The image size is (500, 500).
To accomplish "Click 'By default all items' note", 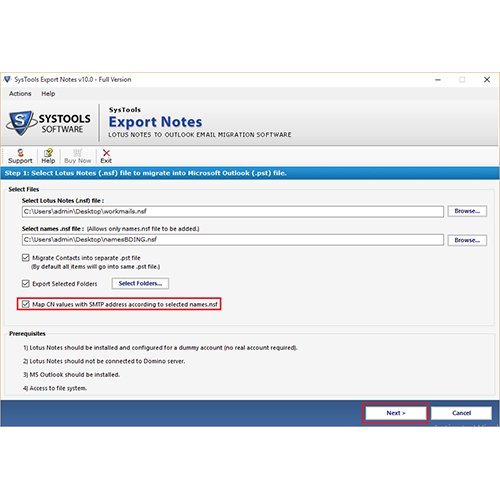I will click(96, 267).
